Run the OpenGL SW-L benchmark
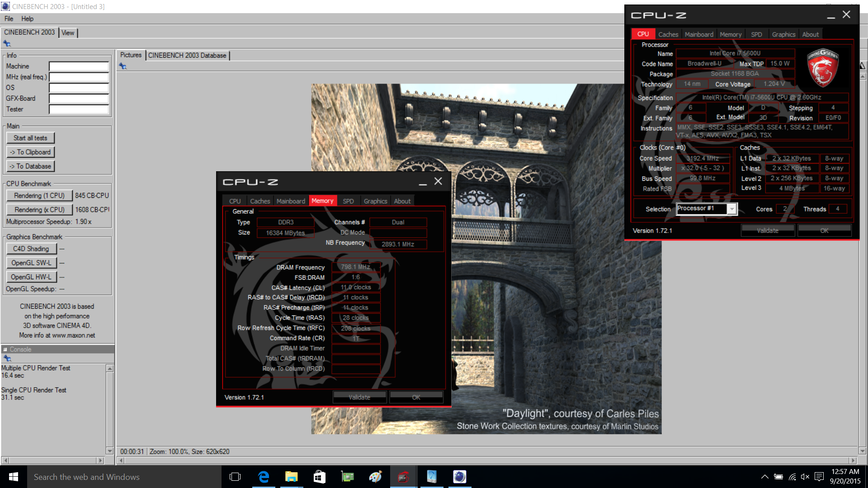Image resolution: width=868 pixels, height=488 pixels. [x=31, y=263]
